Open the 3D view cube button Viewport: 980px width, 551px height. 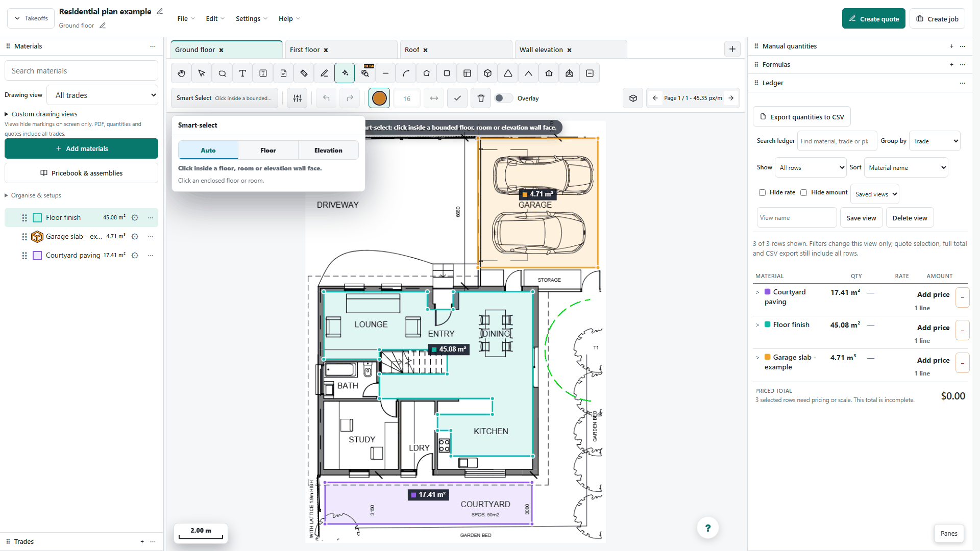633,98
